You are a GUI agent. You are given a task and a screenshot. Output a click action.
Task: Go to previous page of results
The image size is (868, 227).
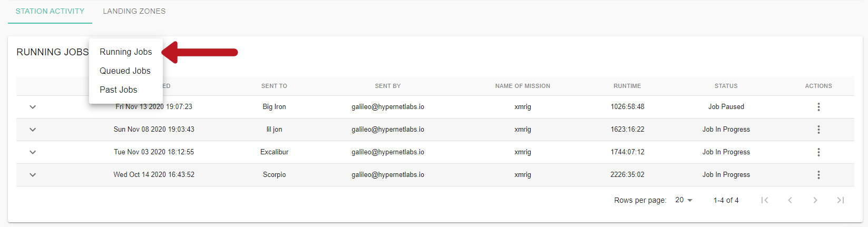790,200
